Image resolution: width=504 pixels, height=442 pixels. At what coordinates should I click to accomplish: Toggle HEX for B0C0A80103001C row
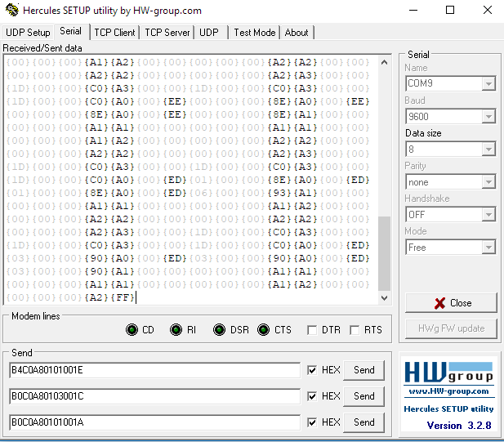coord(312,396)
